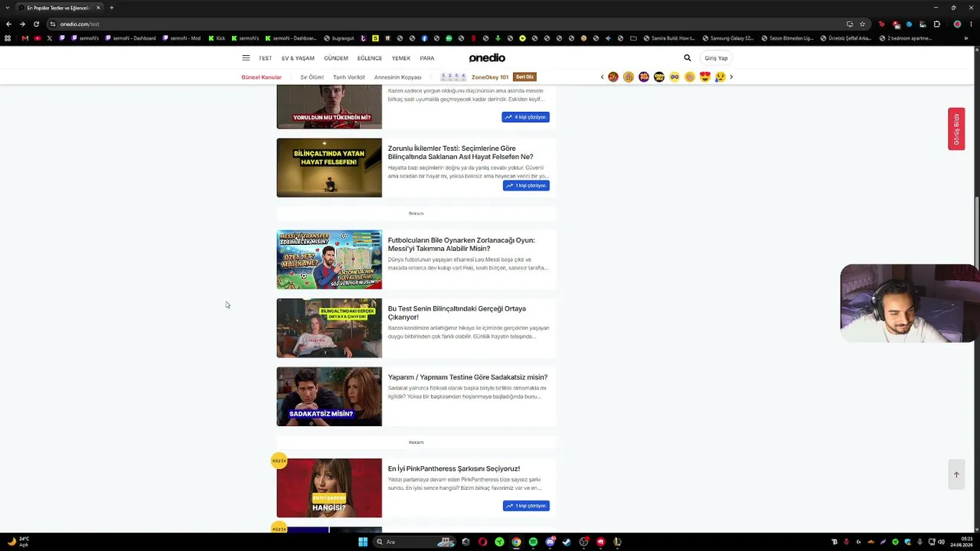Open 'Futbolcuların Bile Oynarken Zorlanacağı Oyun' title
Screen dimensions: 980x551
coord(462,244)
